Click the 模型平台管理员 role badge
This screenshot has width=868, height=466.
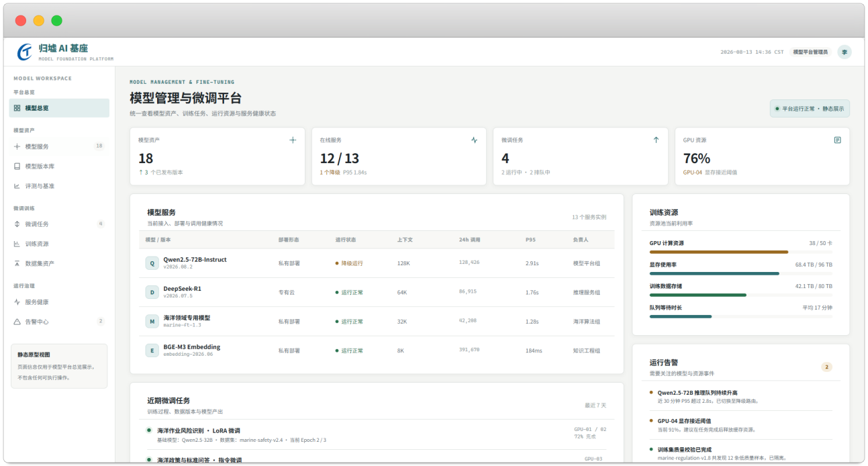pyautogui.click(x=810, y=52)
